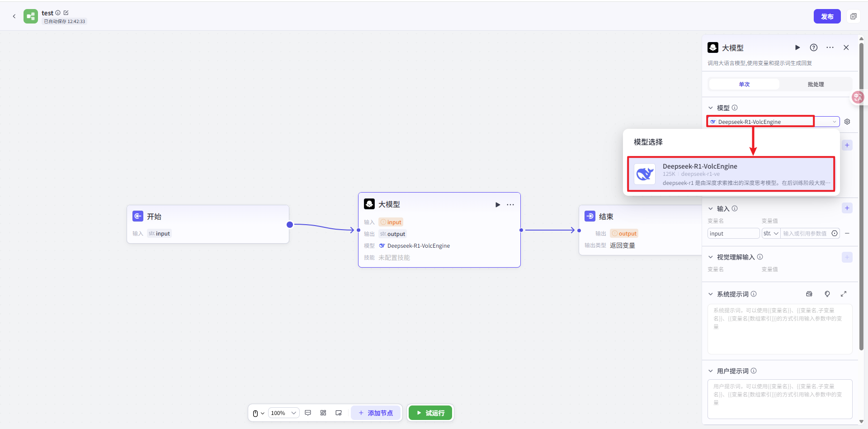Viewport: 868px width, 429px height.
Task: Select the 结束 node
Action: [x=640, y=230]
